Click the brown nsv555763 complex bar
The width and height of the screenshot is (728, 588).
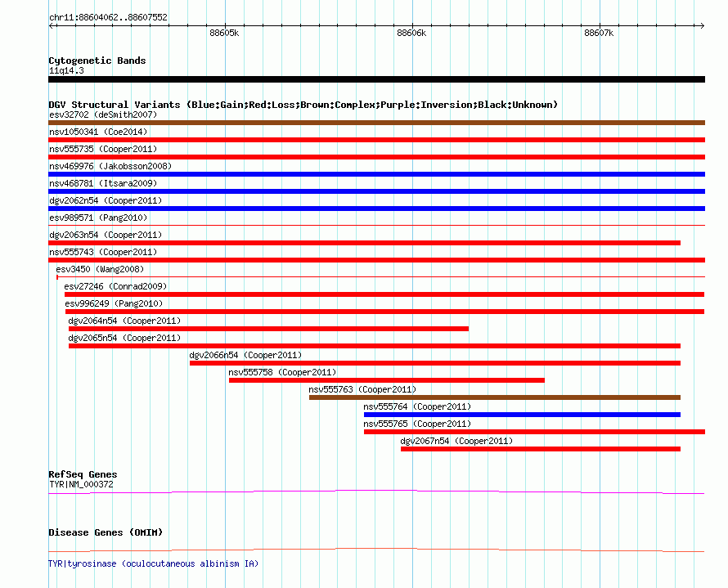point(495,397)
